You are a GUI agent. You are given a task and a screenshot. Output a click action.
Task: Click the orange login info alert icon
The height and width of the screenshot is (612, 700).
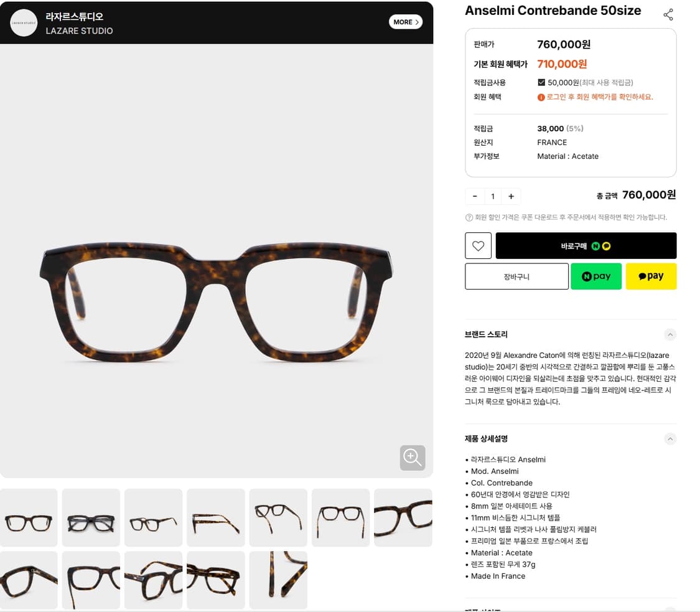[541, 97]
